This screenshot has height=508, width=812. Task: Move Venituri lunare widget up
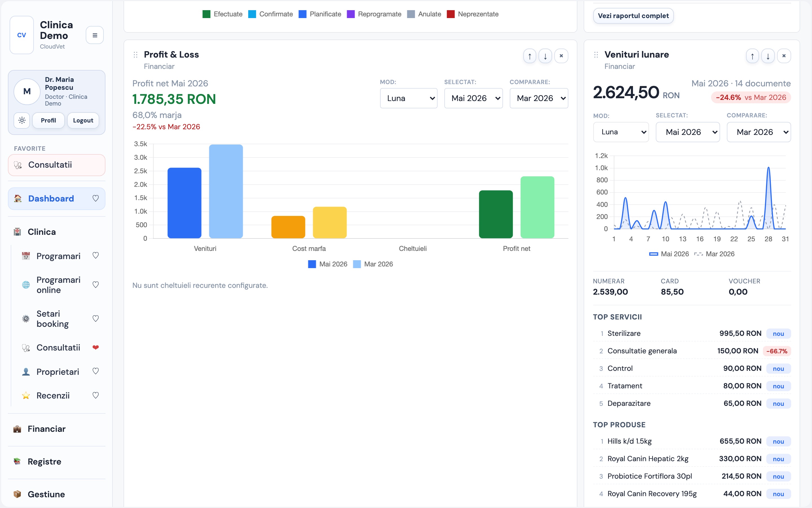[752, 56]
